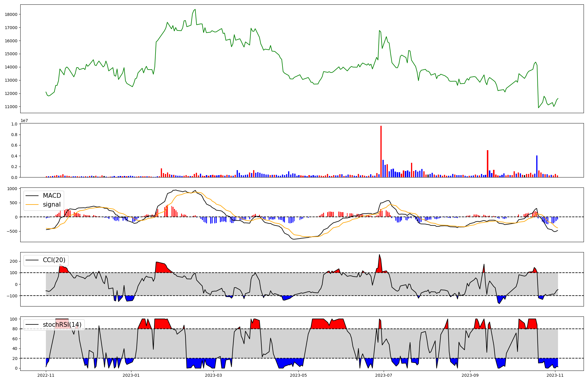The image size is (588, 382).
Task: Click the 2023-07 x-axis tick label
Action: [x=384, y=375]
